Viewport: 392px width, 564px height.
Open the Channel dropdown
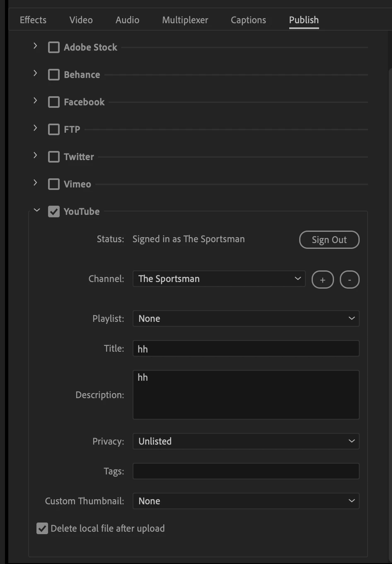tap(219, 279)
